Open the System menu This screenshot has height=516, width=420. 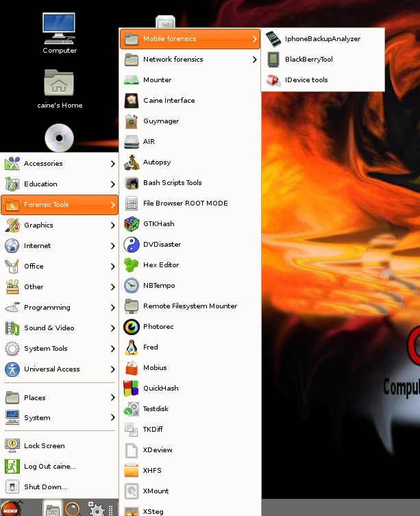pos(60,418)
